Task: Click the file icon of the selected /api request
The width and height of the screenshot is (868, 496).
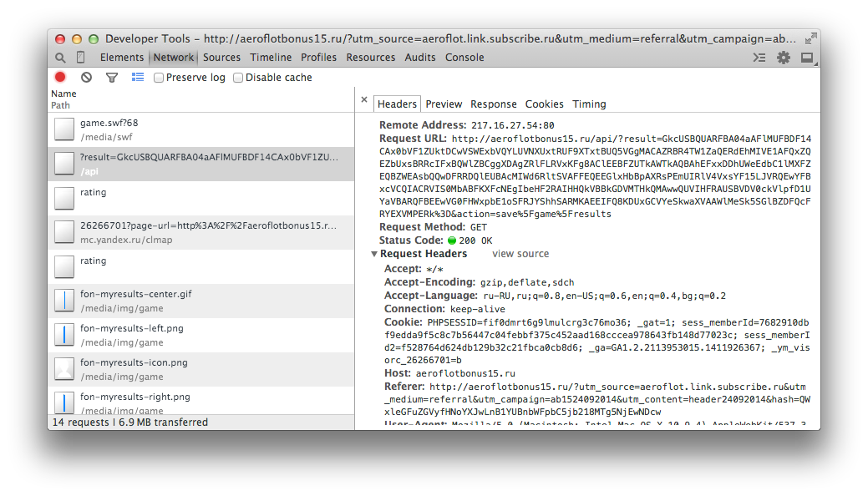Action: [64, 164]
